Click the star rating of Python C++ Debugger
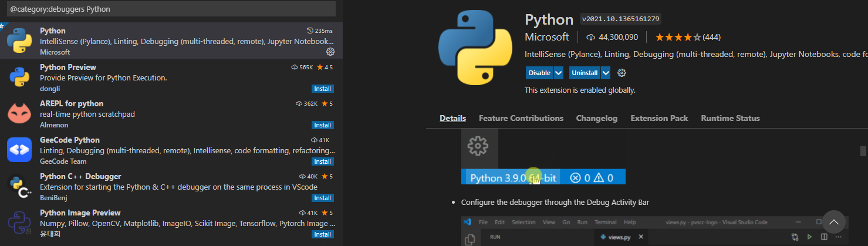Screen dimensions: 868x246 pyautogui.click(x=327, y=177)
